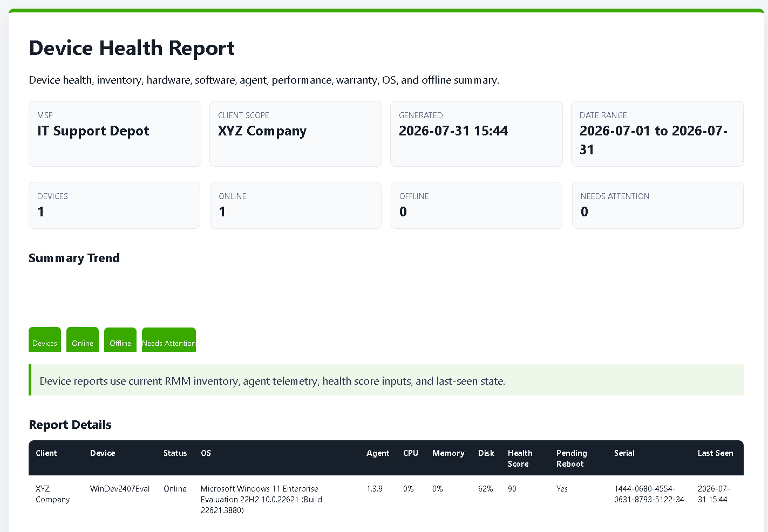Click the Yes pending reboot value

coord(562,489)
